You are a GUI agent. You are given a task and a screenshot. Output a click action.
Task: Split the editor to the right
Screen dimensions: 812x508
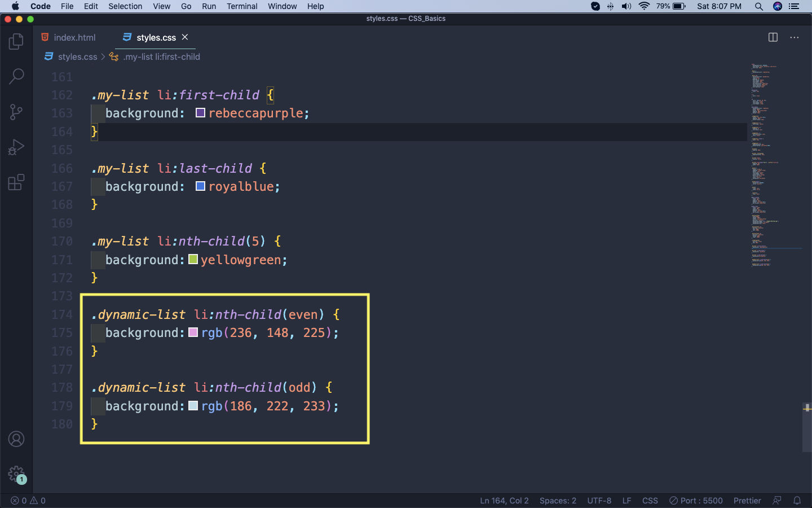(773, 37)
